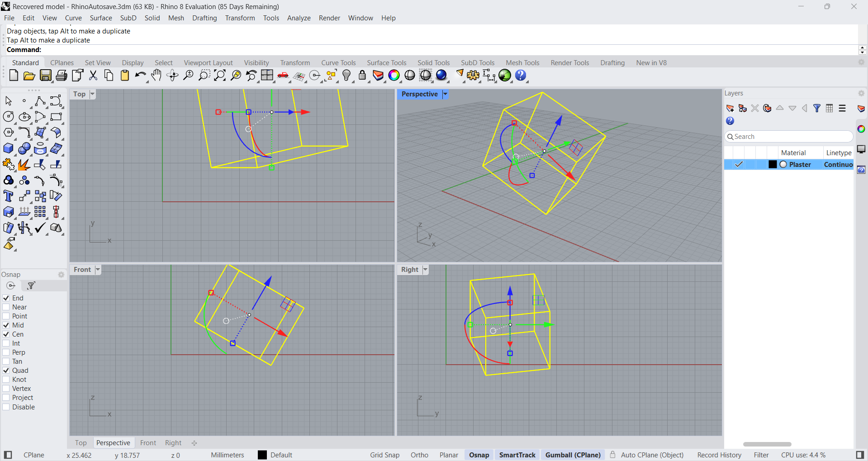Open the Right viewport dropdown arrow

[x=425, y=270]
